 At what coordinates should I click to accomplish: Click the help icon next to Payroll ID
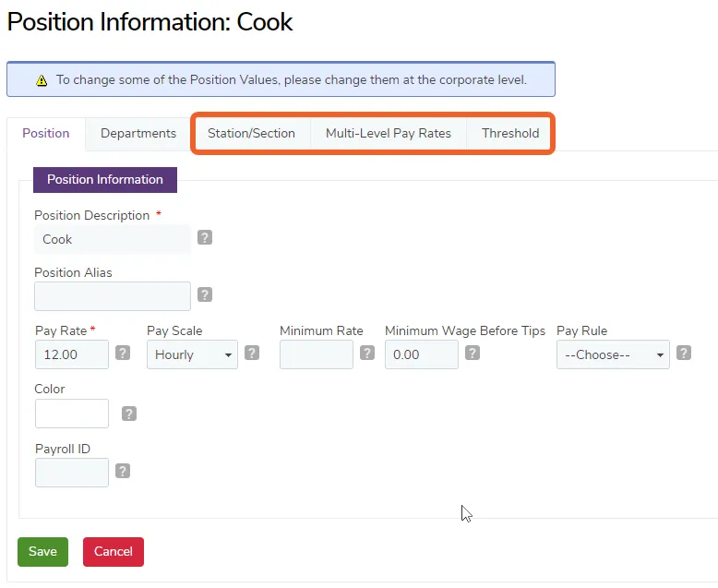click(123, 471)
